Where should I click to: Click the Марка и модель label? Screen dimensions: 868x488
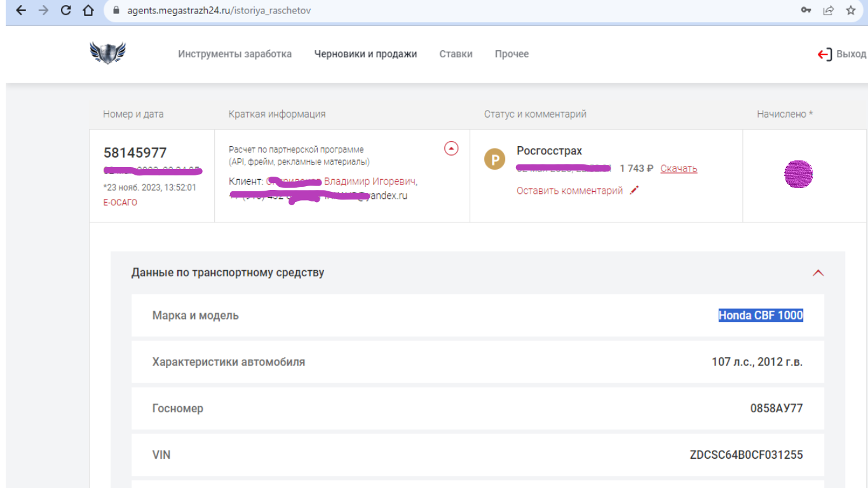point(196,316)
